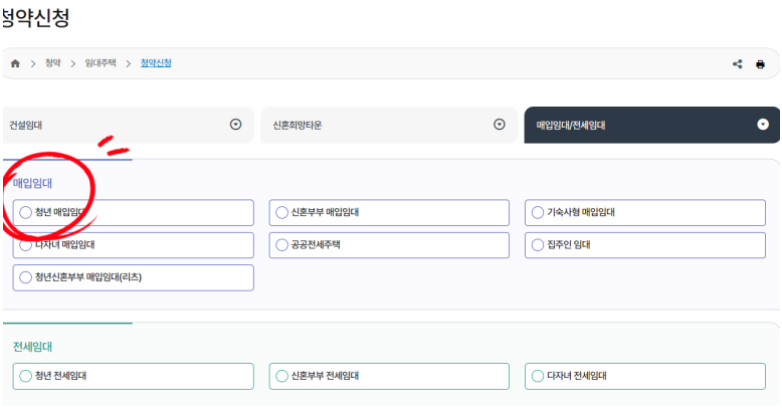Open 임대주택 breadcrumb link
Image resolution: width=782 pixels, height=410 pixels.
(x=100, y=63)
